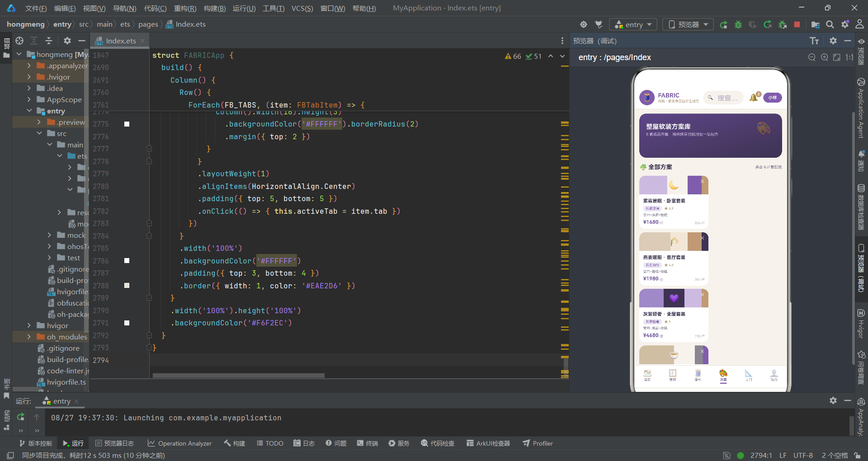Click the horizontal editor scrollbar

tap(238, 376)
